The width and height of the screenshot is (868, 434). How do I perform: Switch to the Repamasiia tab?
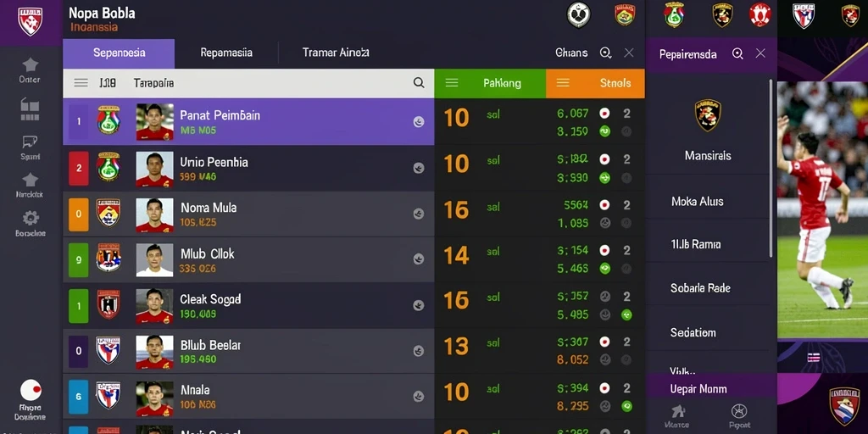point(226,53)
